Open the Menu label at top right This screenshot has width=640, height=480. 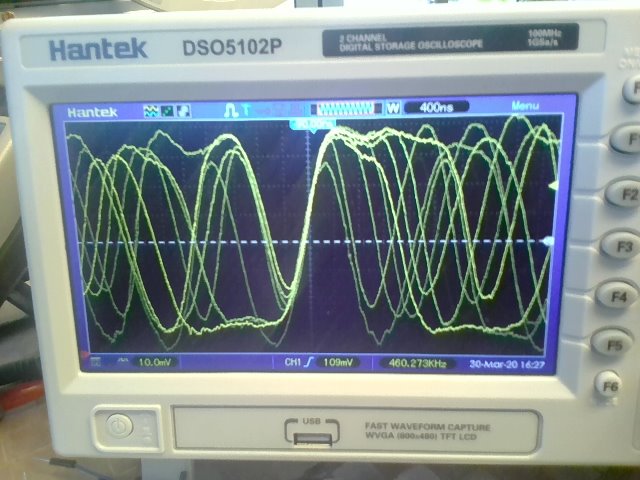[x=524, y=106]
